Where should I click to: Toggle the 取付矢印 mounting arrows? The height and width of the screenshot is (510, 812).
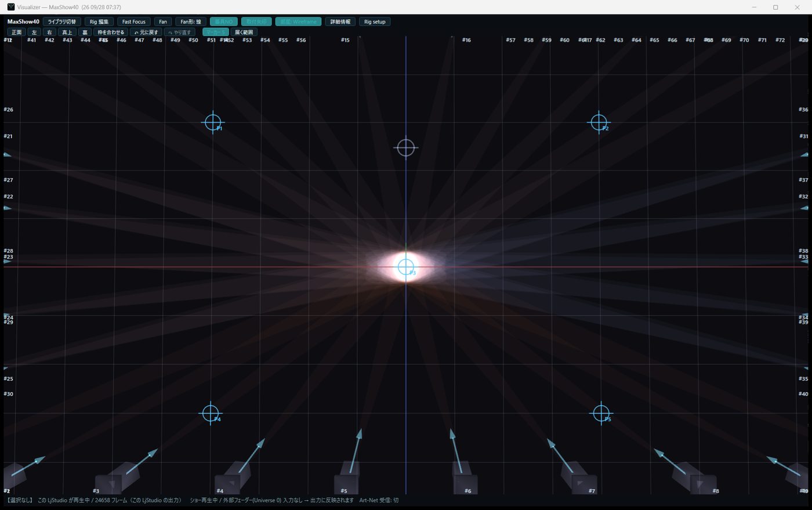(256, 21)
